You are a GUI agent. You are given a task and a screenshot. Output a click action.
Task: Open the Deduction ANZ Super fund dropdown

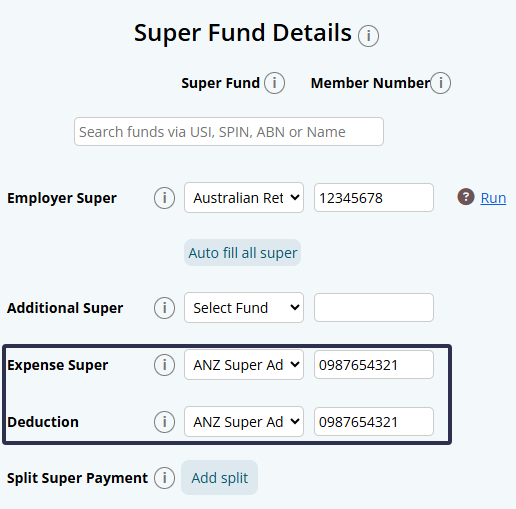click(x=244, y=422)
